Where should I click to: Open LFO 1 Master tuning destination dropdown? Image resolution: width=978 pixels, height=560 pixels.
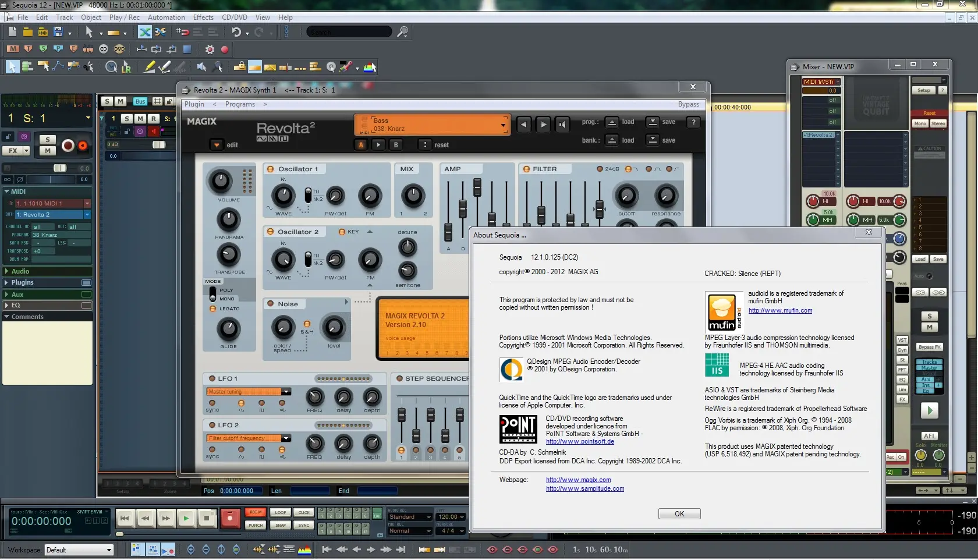tap(286, 392)
